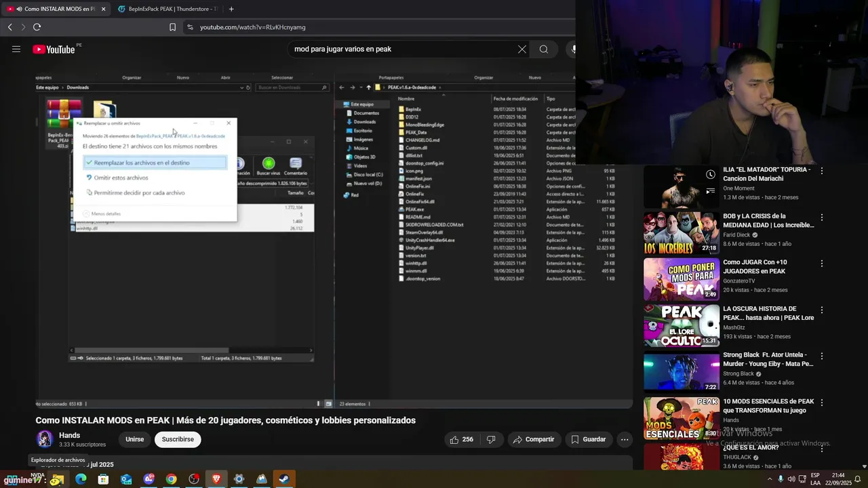Open the volume control in the tray
The width and height of the screenshot is (868, 488).
pyautogui.click(x=791, y=479)
